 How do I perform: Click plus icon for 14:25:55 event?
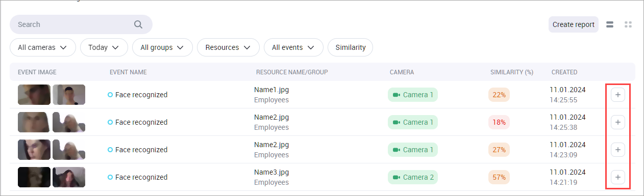(x=618, y=95)
